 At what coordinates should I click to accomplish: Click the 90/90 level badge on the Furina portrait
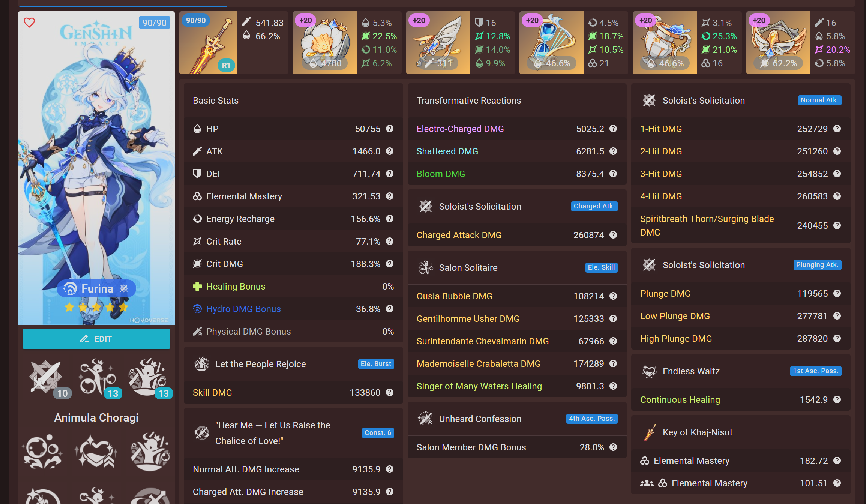pos(155,22)
